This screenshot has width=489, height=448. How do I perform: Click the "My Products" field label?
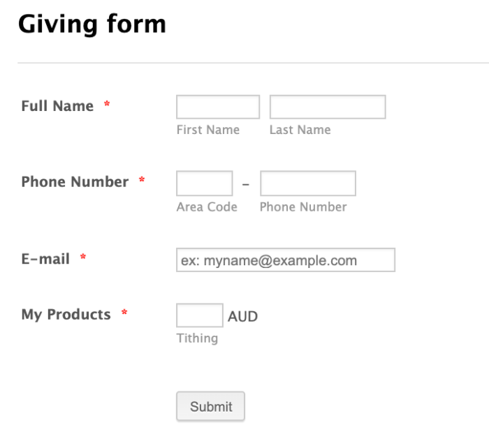point(66,314)
